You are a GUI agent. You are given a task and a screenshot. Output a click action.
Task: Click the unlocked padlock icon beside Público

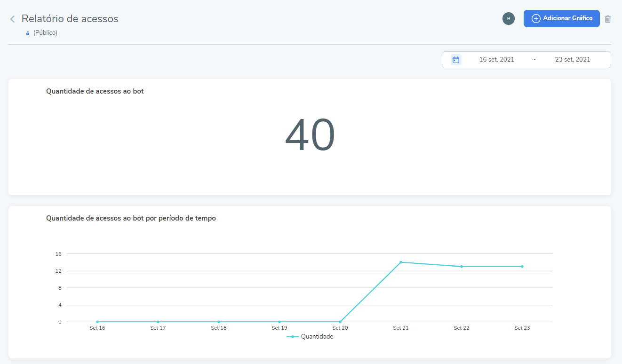[x=28, y=33]
